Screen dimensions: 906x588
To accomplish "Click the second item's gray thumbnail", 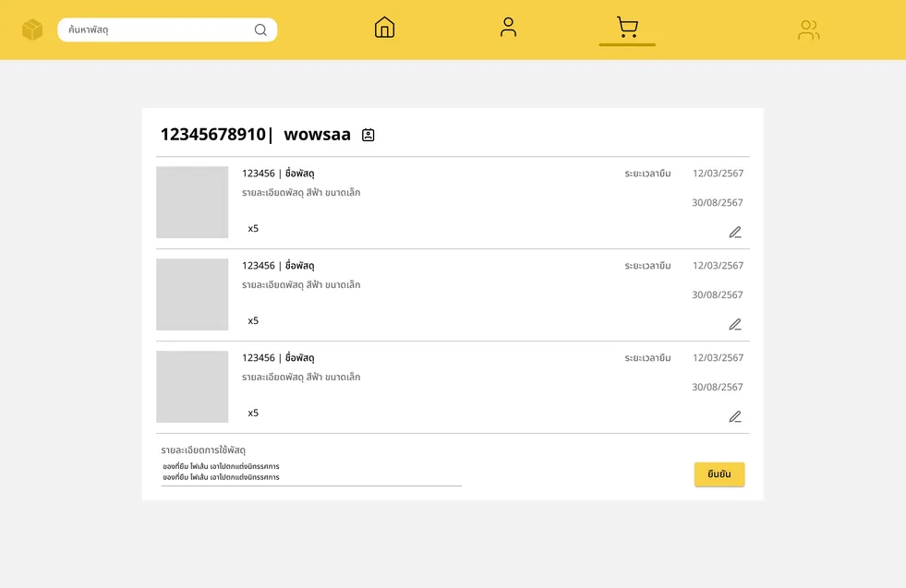I will [x=192, y=294].
